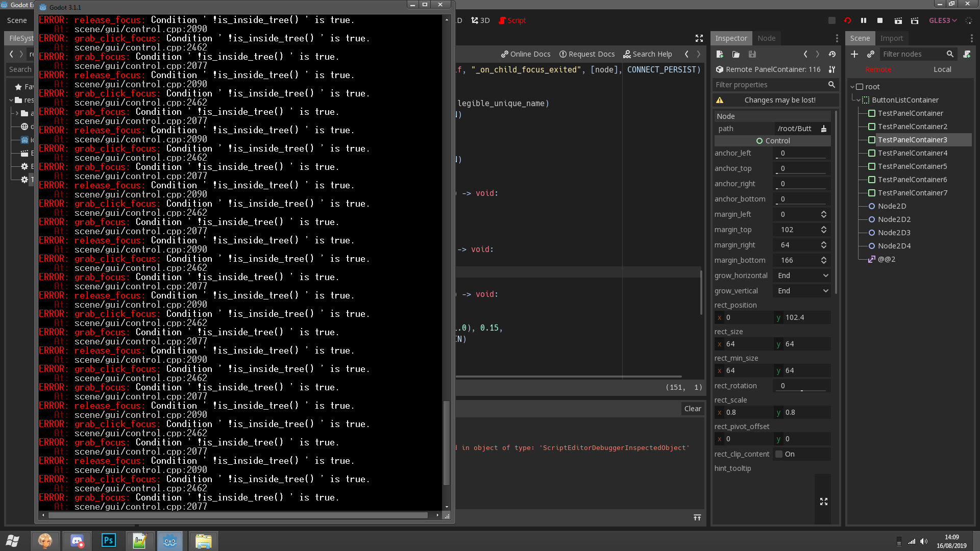
Task: Open the Online Docs
Action: (525, 54)
